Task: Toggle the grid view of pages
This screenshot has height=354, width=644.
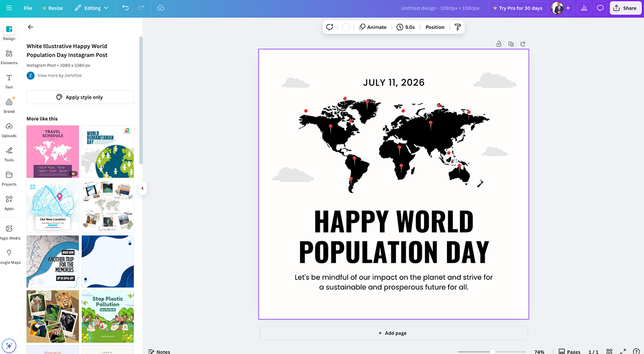Action: [609, 352]
